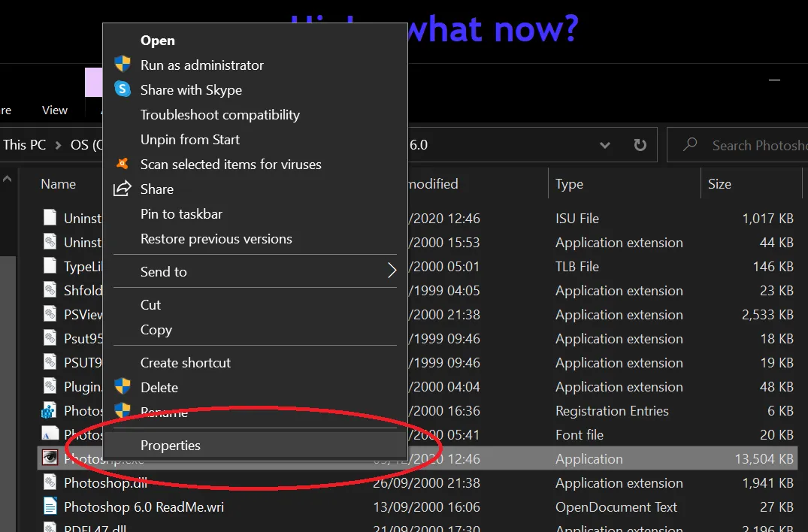
Task: Click the shield icon beside Run as administrator
Action: click(x=123, y=65)
